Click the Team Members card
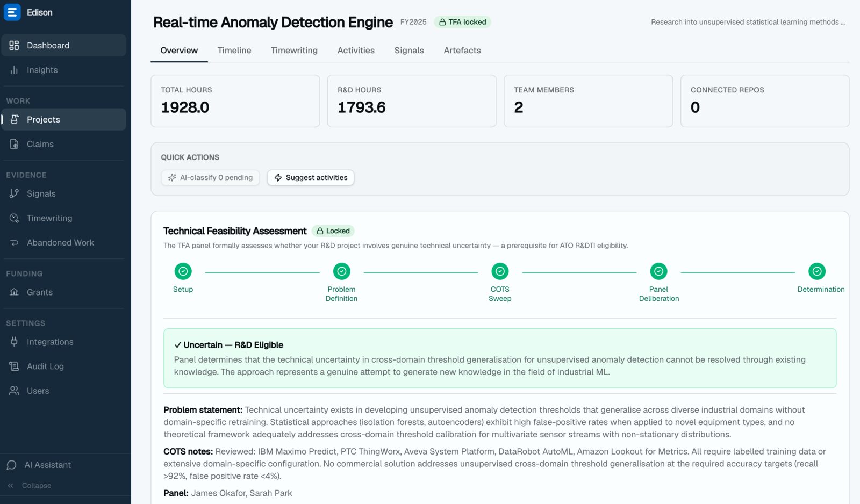Image resolution: width=860 pixels, height=504 pixels. point(589,101)
